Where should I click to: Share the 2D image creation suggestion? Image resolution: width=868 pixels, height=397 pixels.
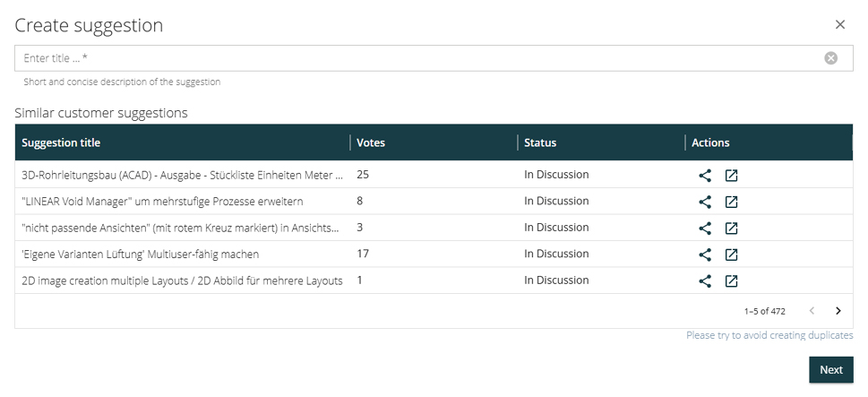coord(705,281)
